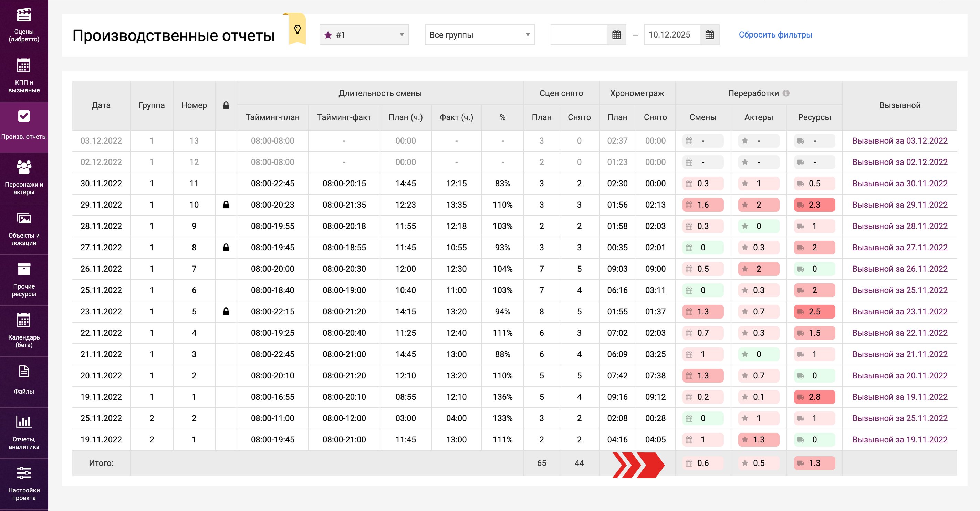Screen dimensions: 980x511
Task: Open КПП и вызывные section
Action: pos(24,76)
